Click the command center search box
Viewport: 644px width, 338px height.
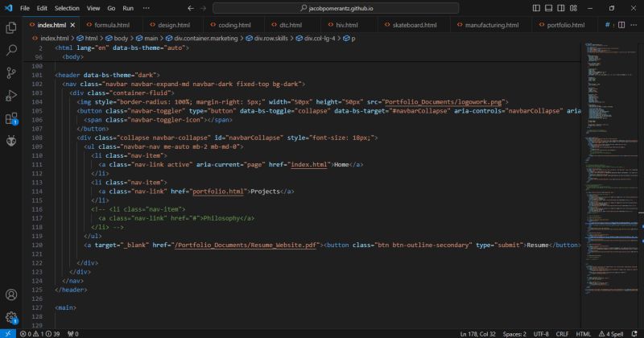[x=336, y=8]
